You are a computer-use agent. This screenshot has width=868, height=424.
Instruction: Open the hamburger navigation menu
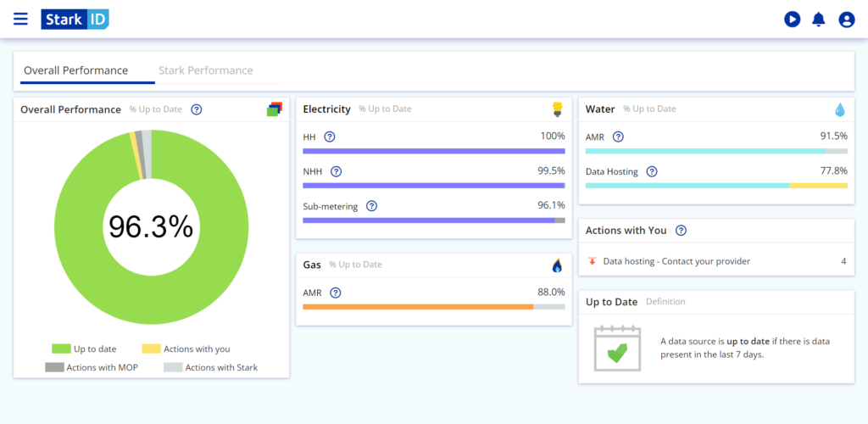coord(20,19)
